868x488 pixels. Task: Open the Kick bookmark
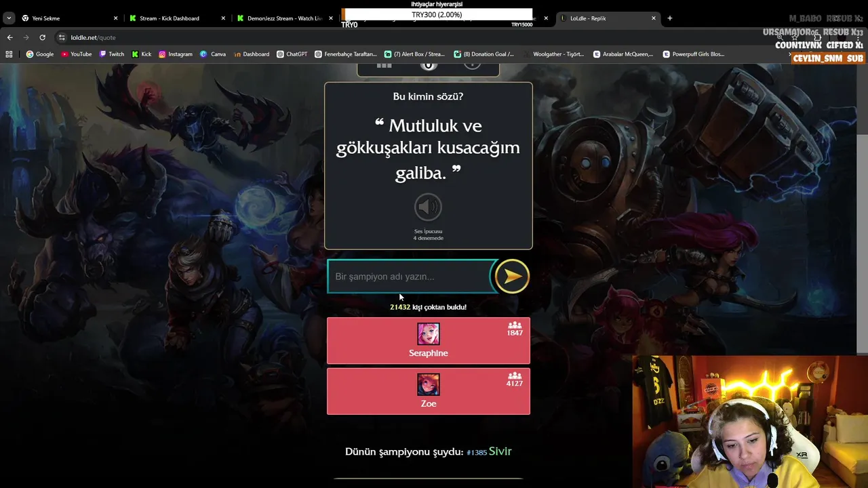tap(141, 54)
